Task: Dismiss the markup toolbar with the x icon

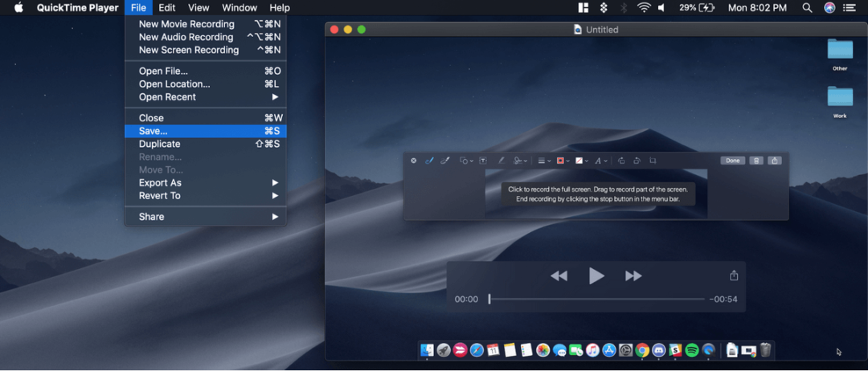Action: [414, 161]
